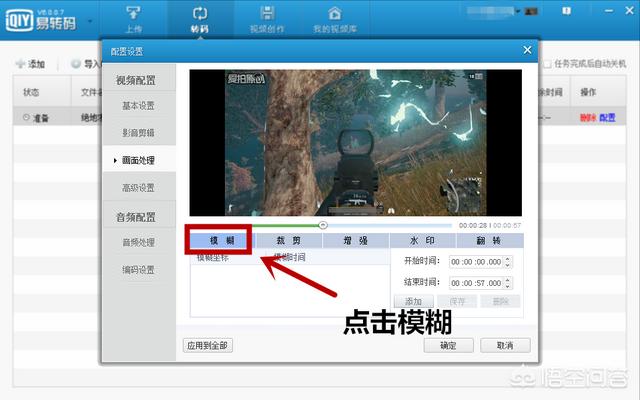Switch to the 模糊 blur tab

[222, 240]
